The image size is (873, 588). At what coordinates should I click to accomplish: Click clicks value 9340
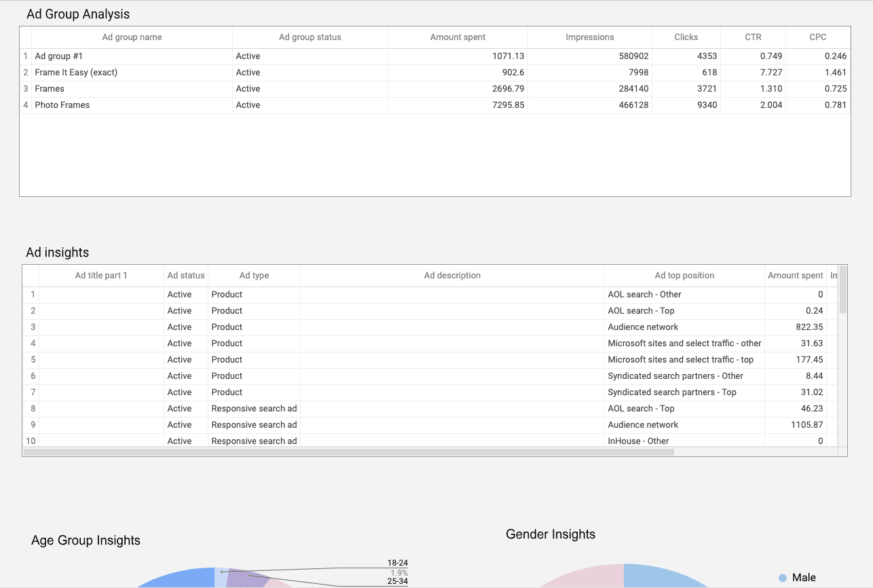point(707,105)
